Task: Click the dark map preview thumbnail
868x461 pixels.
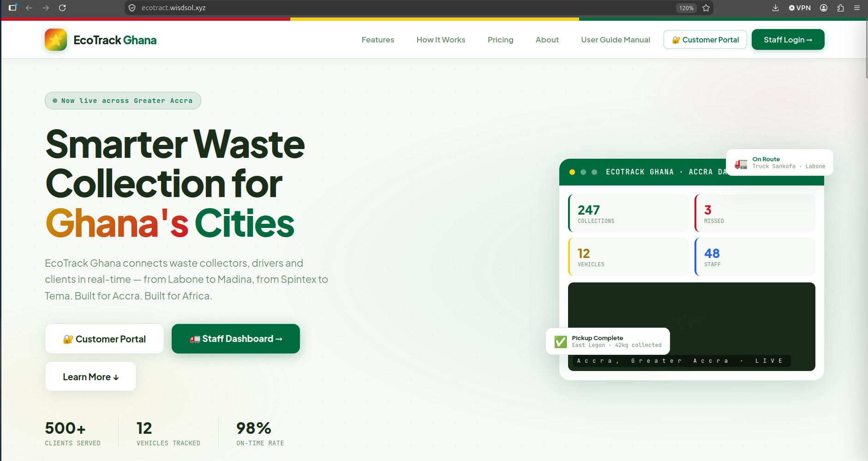Action: tap(691, 327)
